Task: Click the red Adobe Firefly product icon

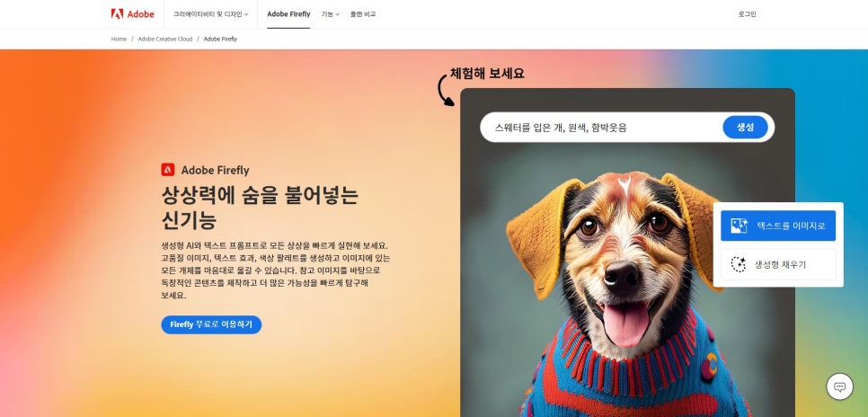Action: pos(168,170)
